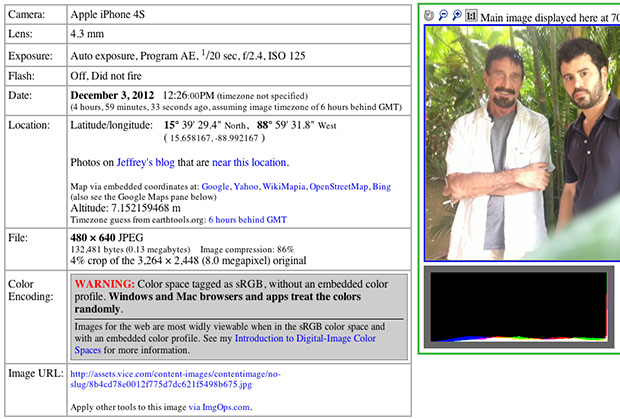Open the Google map link

tap(215, 187)
